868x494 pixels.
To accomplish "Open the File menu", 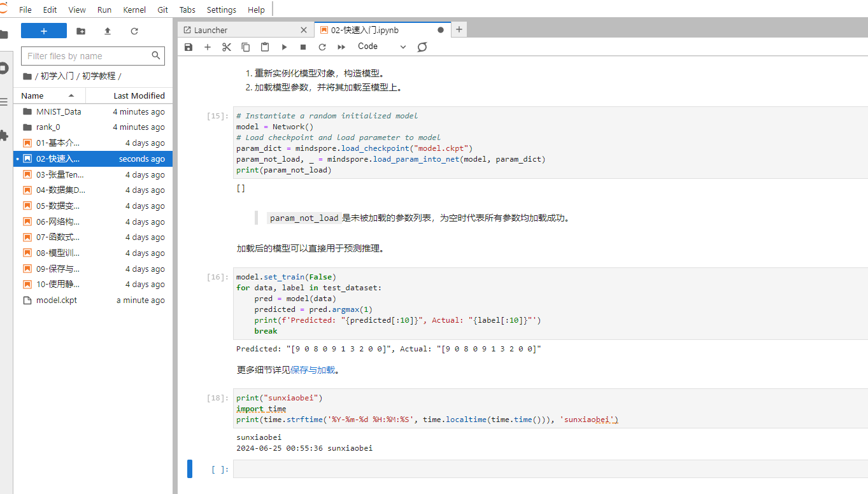I will coord(25,10).
